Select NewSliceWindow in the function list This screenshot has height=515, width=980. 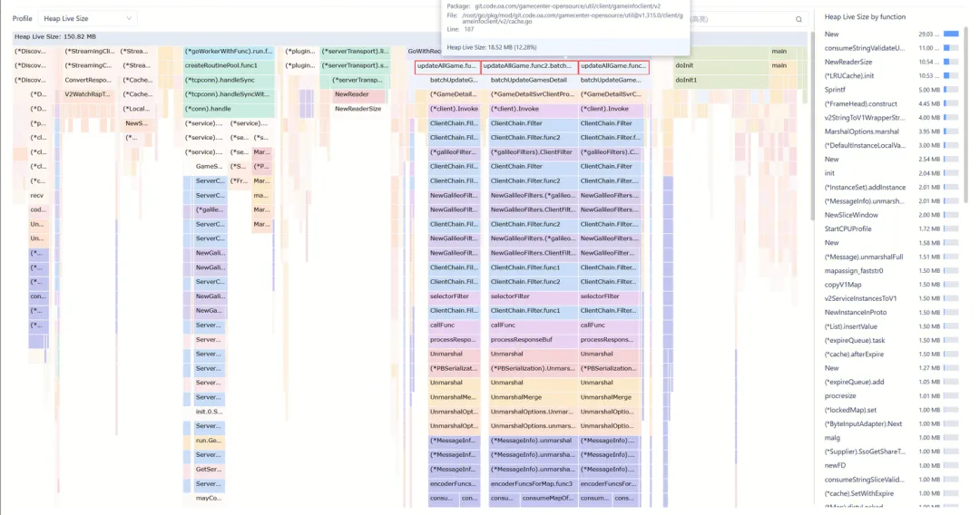pyautogui.click(x=851, y=215)
